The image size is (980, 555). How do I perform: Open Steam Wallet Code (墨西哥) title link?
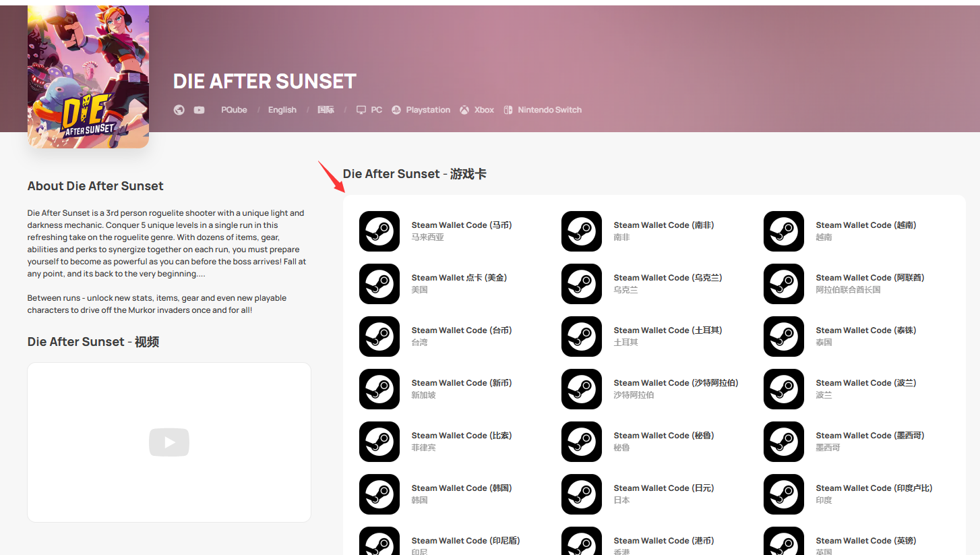(x=870, y=436)
